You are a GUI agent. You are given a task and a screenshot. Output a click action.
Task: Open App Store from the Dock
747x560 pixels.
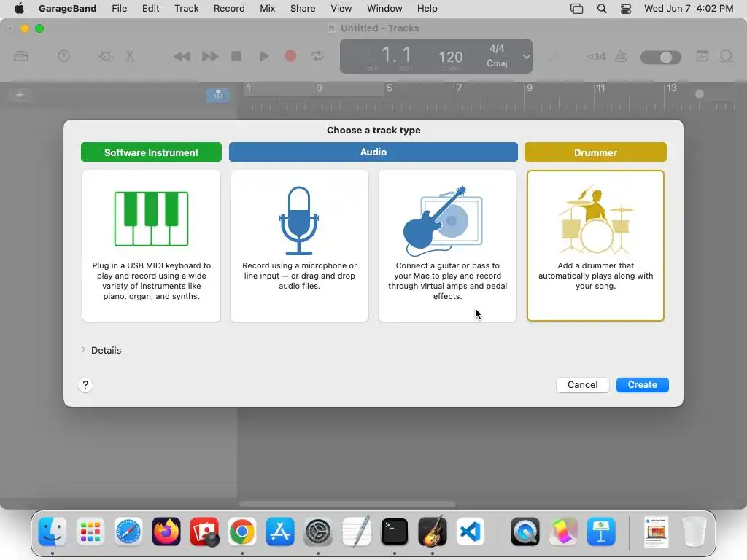click(x=280, y=531)
